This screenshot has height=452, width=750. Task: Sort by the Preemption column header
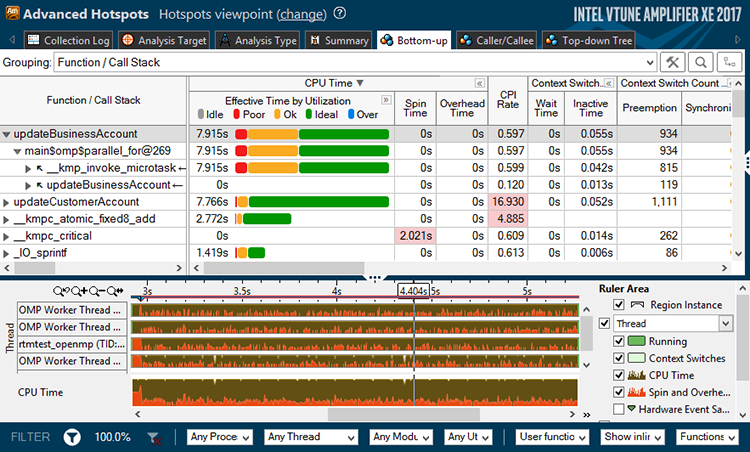(x=650, y=108)
